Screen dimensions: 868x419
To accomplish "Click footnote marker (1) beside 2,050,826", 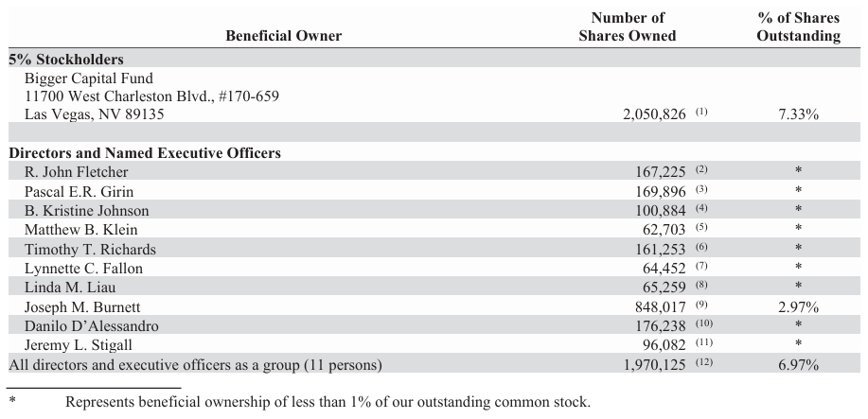I will (701, 112).
